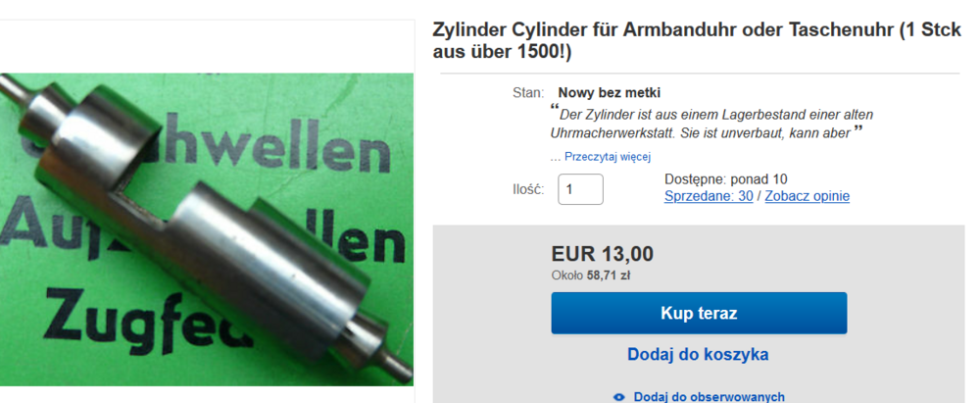Open the Sprzedane: 30 link
Viewport: 980px width, 403px height.
click(709, 196)
